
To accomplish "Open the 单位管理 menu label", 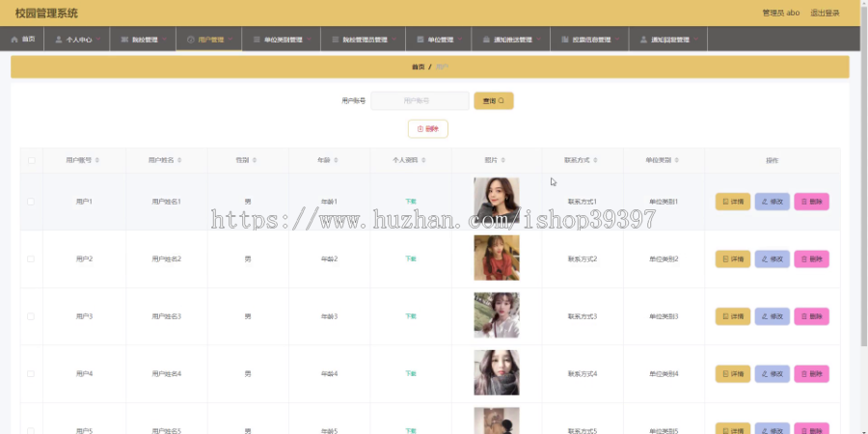I will [441, 40].
